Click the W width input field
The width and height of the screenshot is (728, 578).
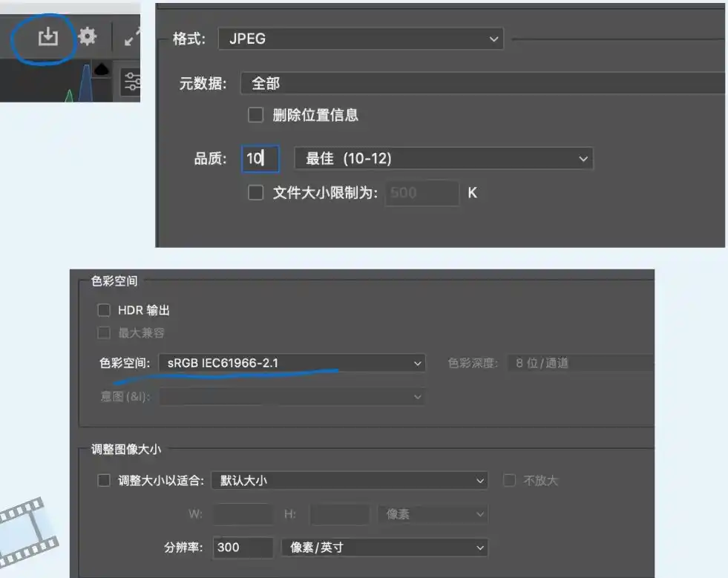243,514
